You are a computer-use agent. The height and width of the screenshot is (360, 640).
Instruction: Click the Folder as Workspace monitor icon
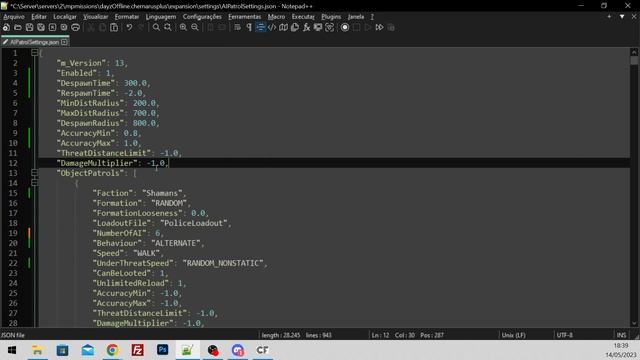click(x=318, y=27)
